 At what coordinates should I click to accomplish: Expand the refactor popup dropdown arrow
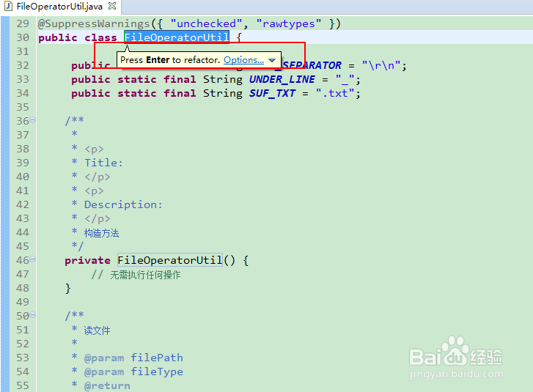click(x=271, y=61)
